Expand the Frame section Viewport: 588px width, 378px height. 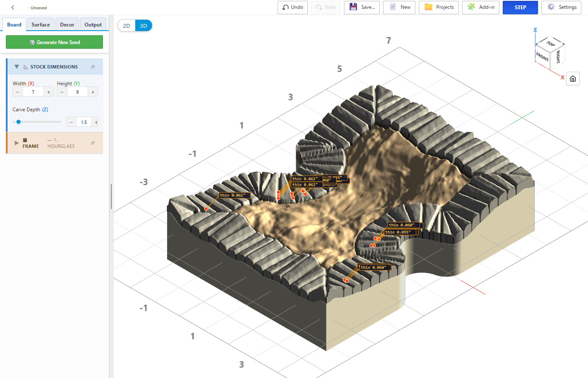point(17,143)
